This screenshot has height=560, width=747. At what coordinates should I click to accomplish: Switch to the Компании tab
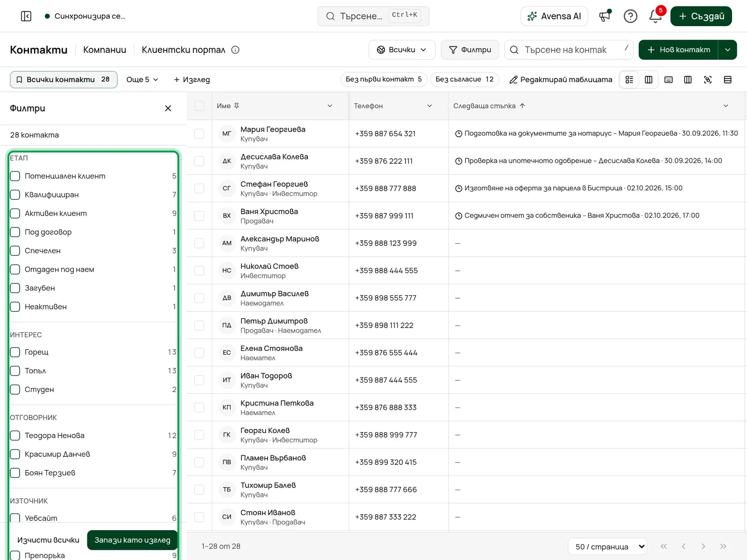click(x=105, y=50)
